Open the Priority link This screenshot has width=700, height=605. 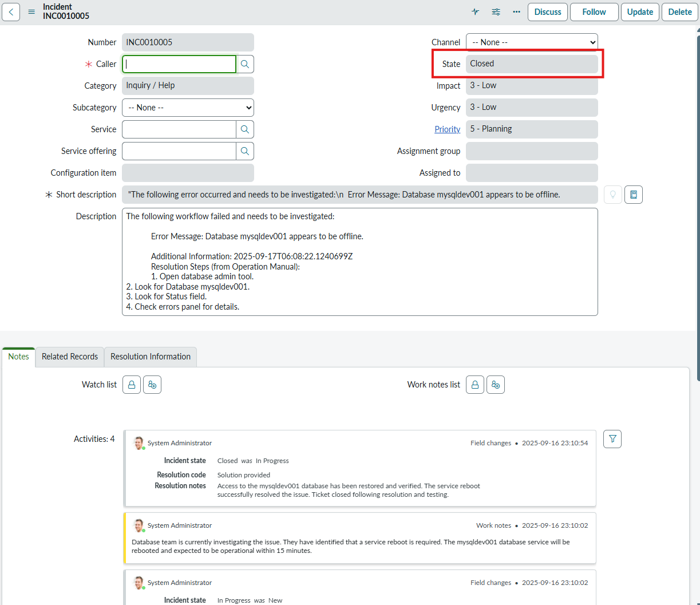click(x=447, y=129)
